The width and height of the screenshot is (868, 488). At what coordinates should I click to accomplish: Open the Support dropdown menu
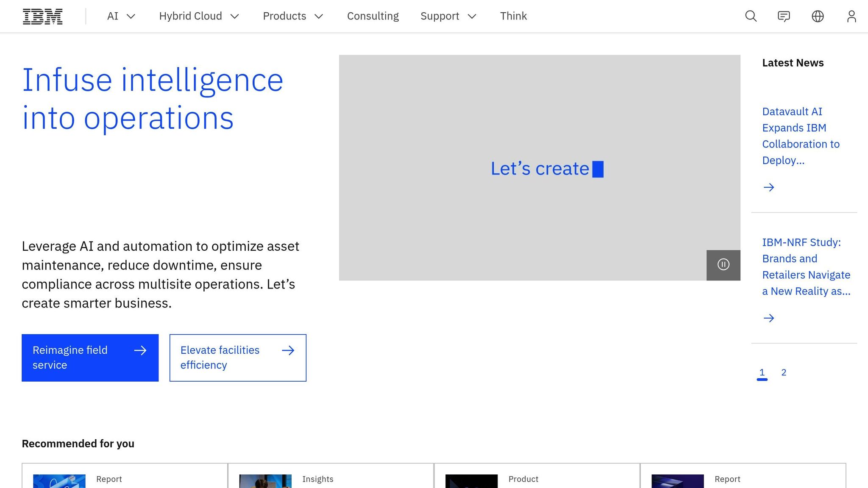448,17
